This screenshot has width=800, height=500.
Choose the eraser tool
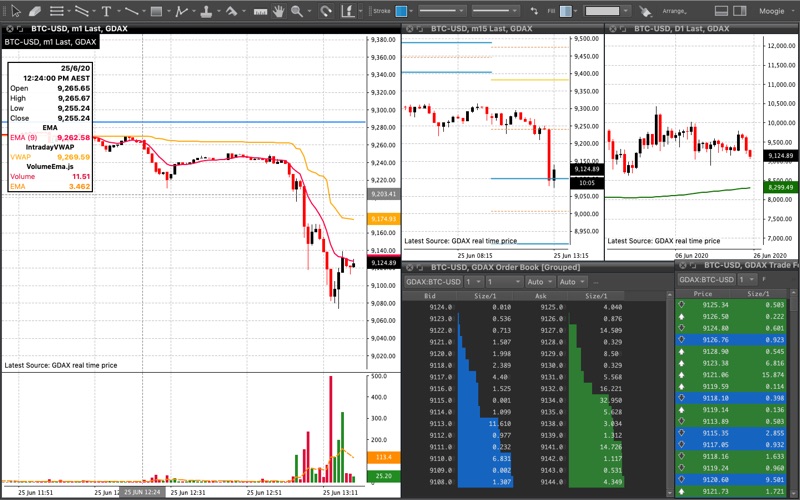(35, 11)
